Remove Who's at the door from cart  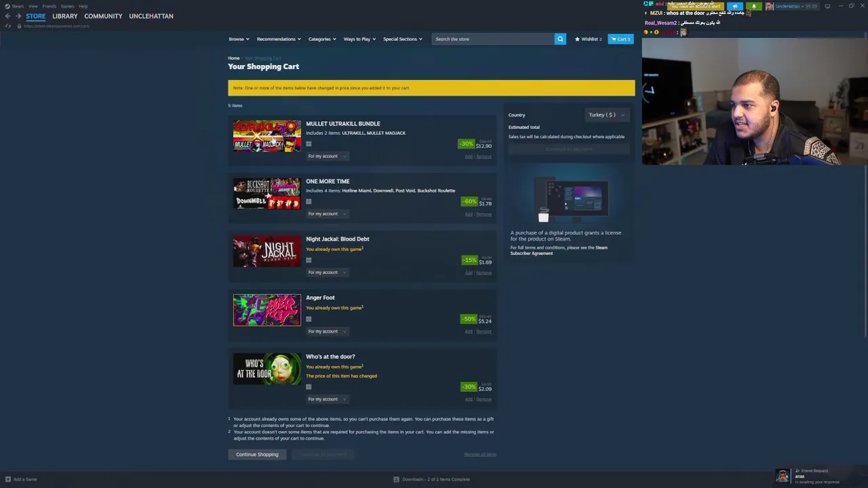click(x=484, y=399)
